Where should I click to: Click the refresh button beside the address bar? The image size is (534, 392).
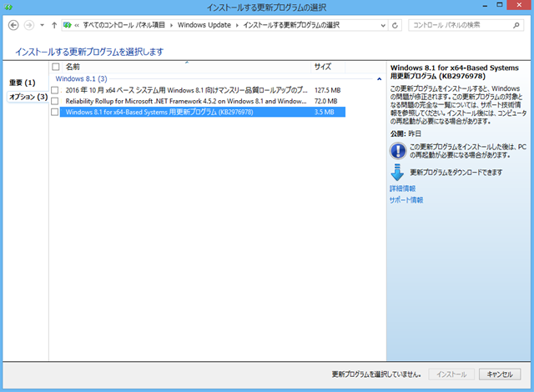(x=395, y=26)
